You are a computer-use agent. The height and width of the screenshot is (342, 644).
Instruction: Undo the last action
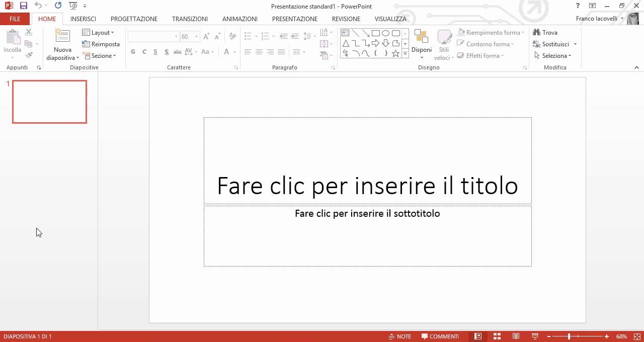(x=38, y=6)
